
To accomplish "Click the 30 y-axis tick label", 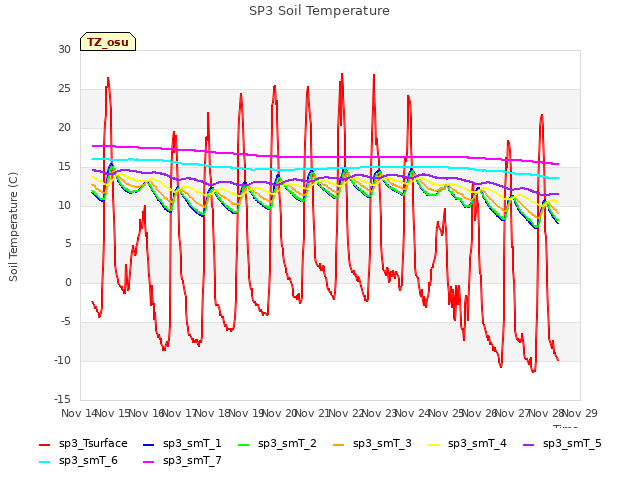I will 64,49.
